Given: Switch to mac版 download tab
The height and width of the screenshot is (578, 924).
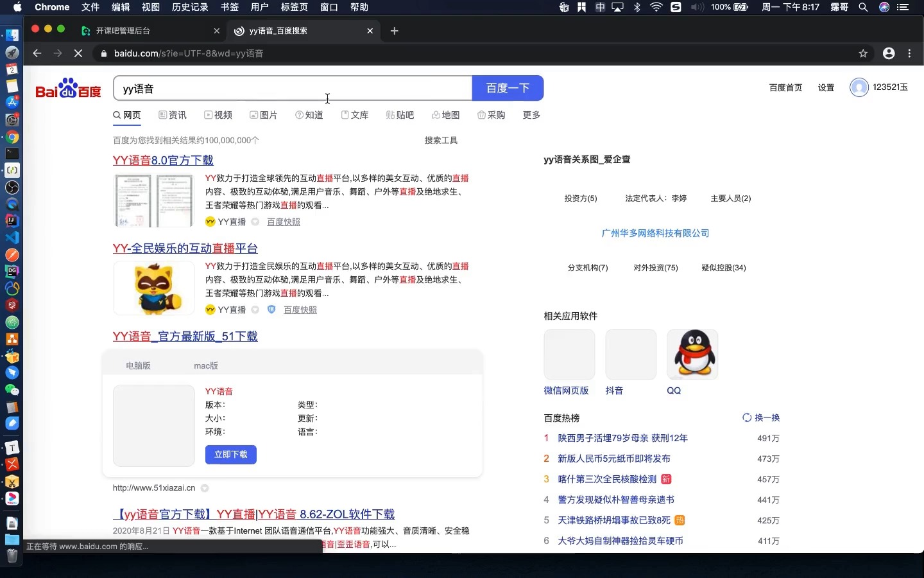Looking at the screenshot, I should click(206, 365).
